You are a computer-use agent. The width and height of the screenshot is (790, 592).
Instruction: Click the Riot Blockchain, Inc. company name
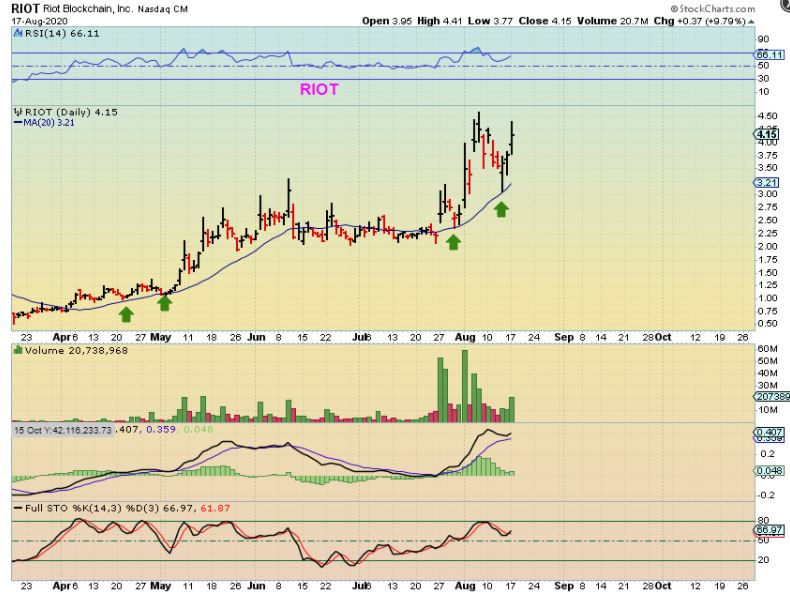[x=88, y=9]
